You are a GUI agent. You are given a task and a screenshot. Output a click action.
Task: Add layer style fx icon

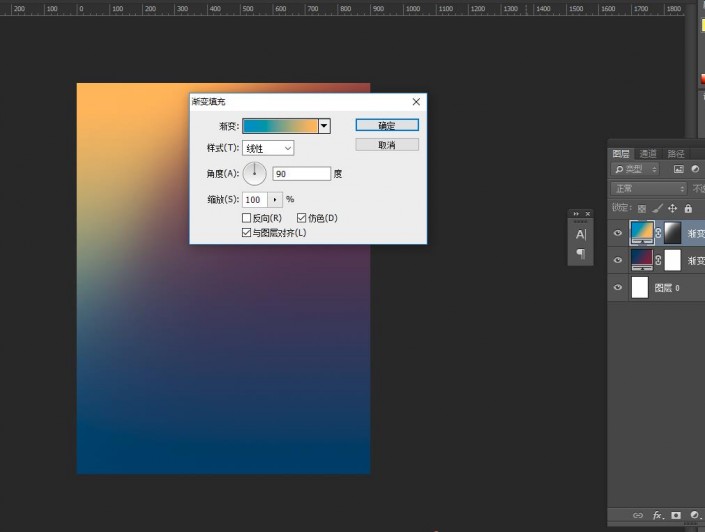pos(658,515)
